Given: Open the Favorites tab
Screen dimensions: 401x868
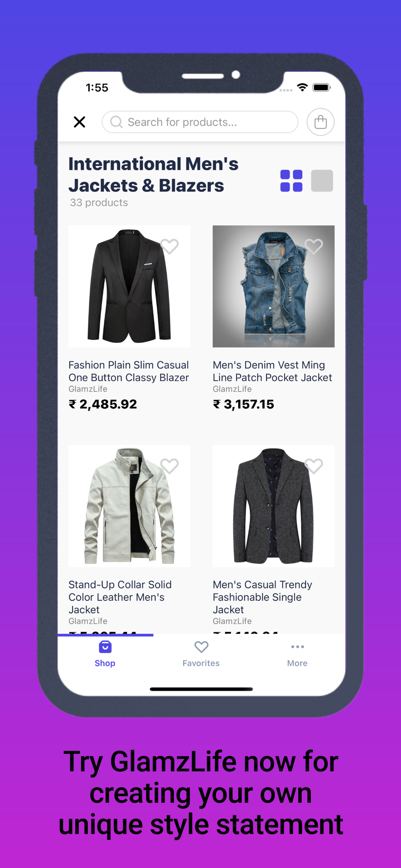Looking at the screenshot, I should coord(201,654).
